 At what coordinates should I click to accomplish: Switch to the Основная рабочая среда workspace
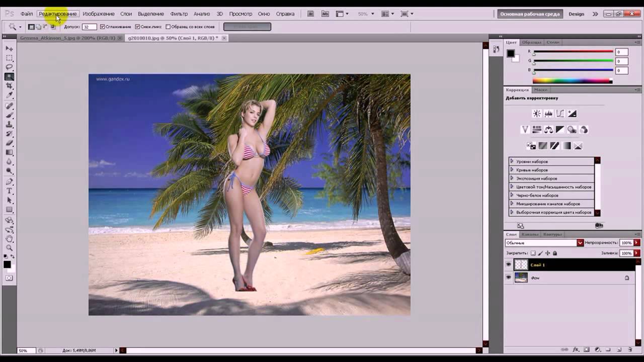click(x=530, y=14)
